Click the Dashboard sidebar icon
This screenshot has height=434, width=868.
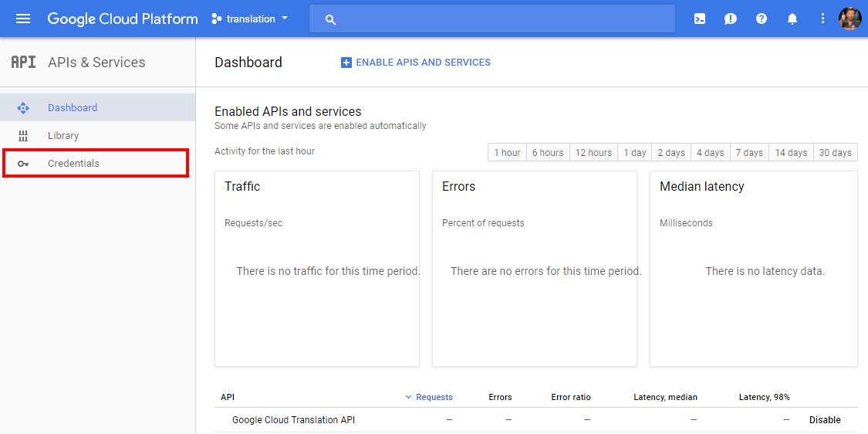point(22,107)
